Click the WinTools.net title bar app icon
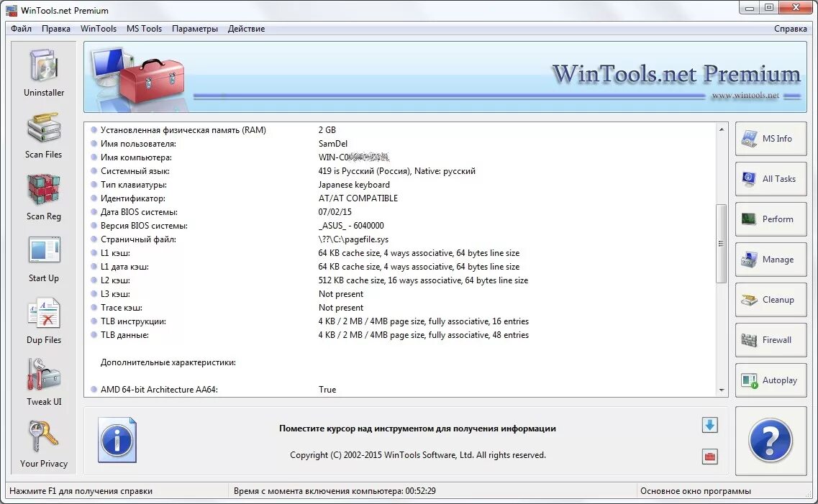Viewport: 818px width, 504px height. click(11, 10)
